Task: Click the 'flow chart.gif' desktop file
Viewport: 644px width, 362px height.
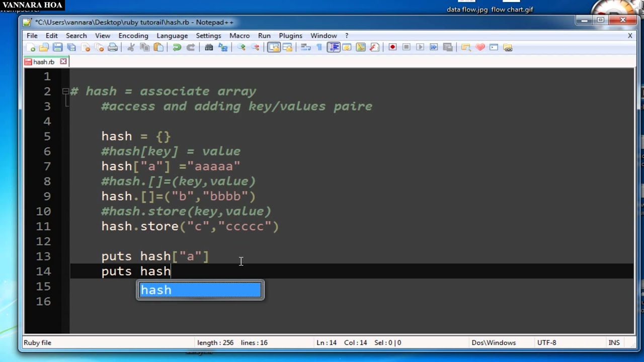Action: pyautogui.click(x=512, y=10)
